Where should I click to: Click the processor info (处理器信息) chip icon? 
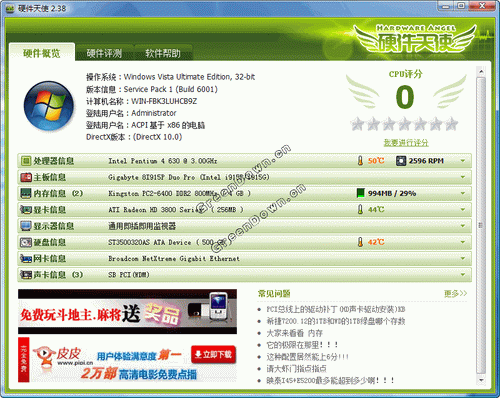coord(26,161)
